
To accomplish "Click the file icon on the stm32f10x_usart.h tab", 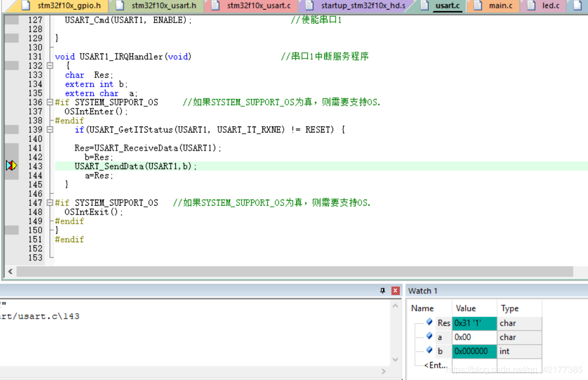I will click(120, 6).
